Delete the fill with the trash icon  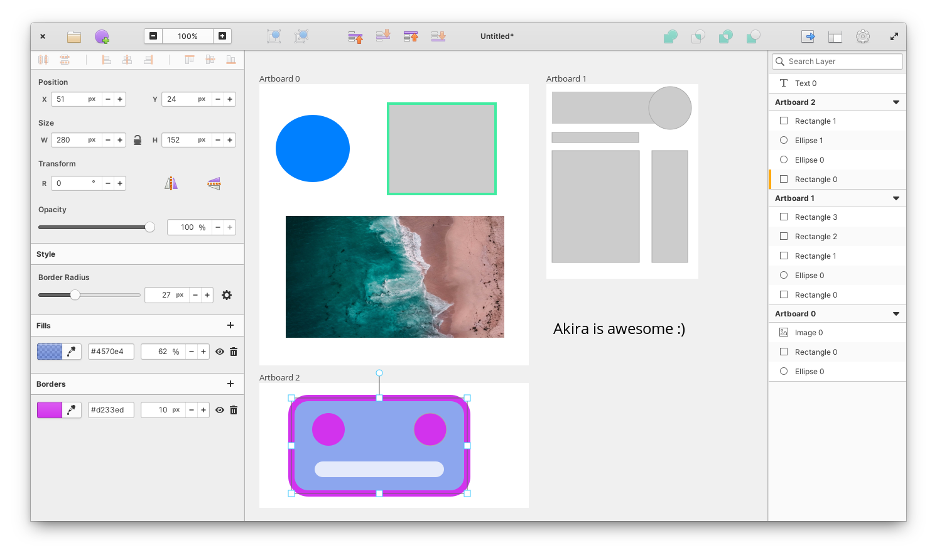[x=234, y=352]
